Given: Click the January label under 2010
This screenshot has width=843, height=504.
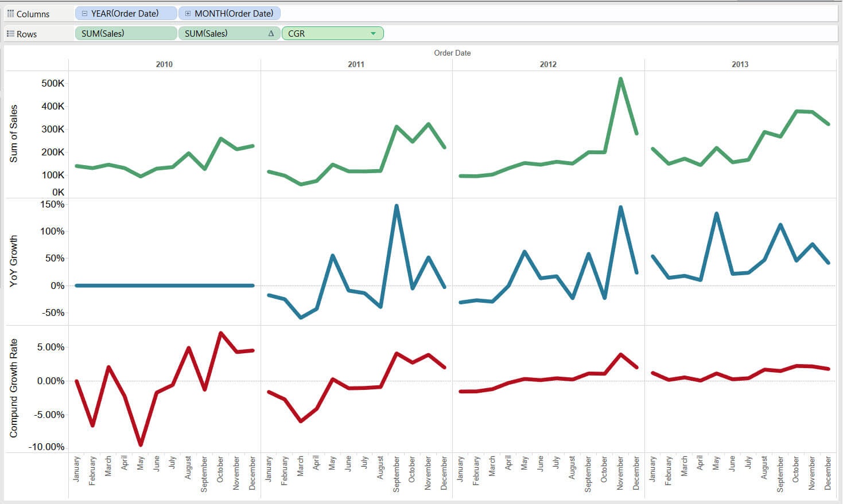Looking at the screenshot, I should pyautogui.click(x=76, y=469).
